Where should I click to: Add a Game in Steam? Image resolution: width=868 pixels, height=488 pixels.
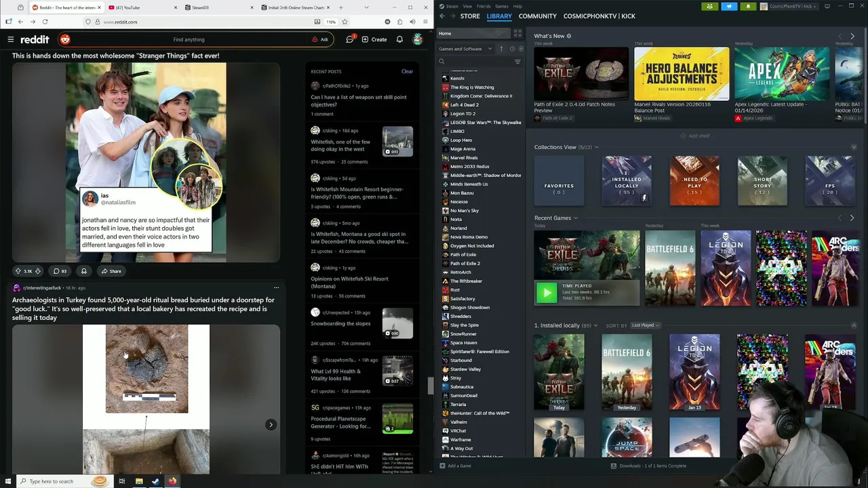(x=455, y=466)
